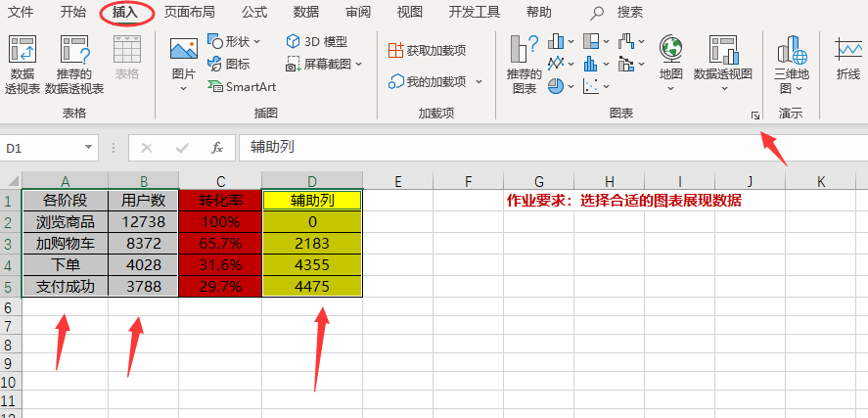Select column C header

[220, 181]
